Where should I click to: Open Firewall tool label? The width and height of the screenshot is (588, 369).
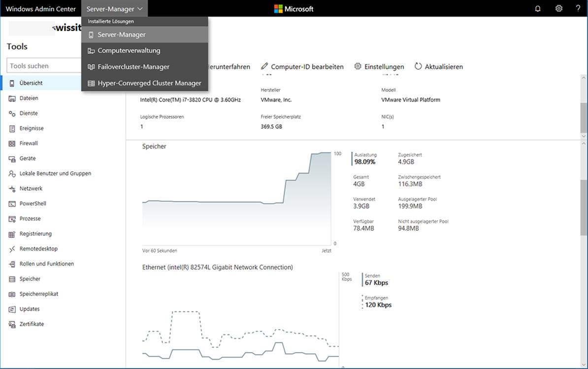[29, 143]
